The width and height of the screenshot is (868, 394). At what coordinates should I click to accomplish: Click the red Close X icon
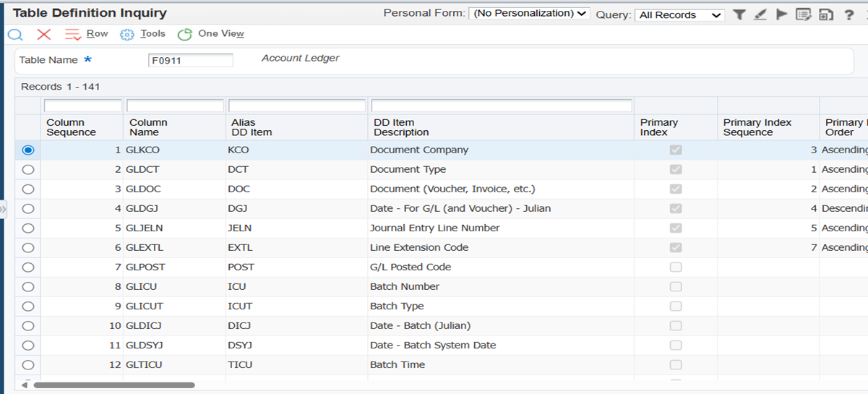(44, 35)
